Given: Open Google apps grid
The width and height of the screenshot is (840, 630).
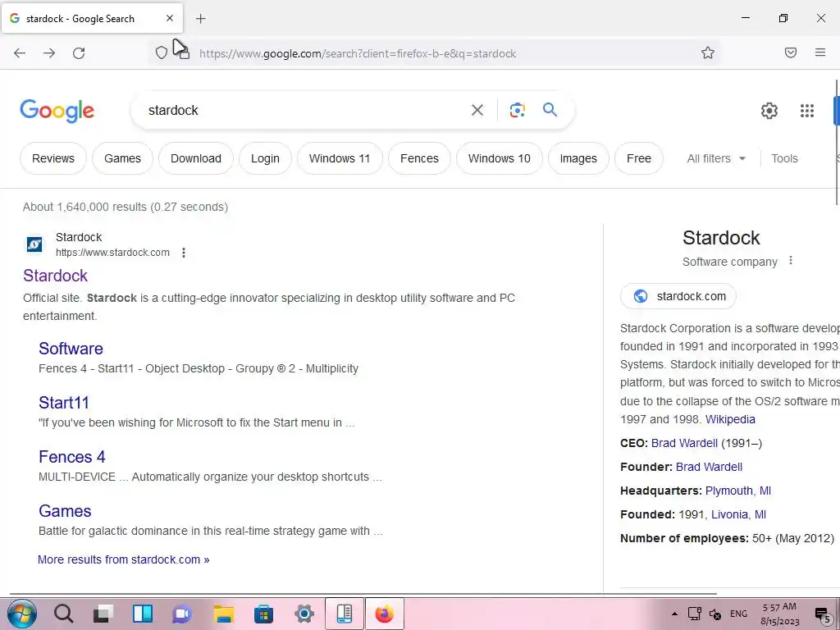Looking at the screenshot, I should point(807,111).
